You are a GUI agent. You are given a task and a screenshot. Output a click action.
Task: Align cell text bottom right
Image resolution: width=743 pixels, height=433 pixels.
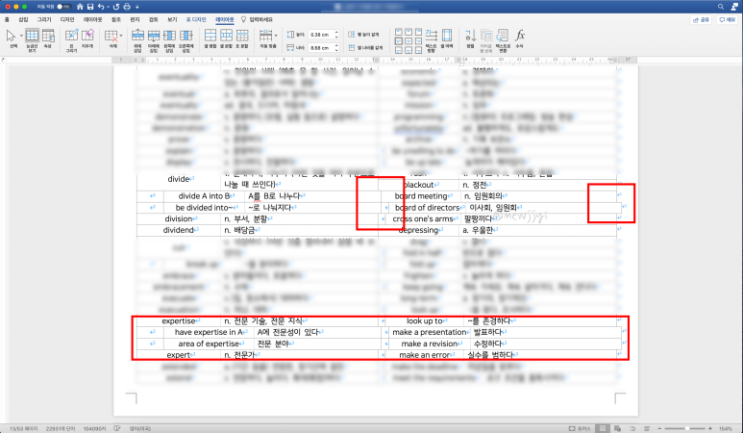[x=418, y=50]
